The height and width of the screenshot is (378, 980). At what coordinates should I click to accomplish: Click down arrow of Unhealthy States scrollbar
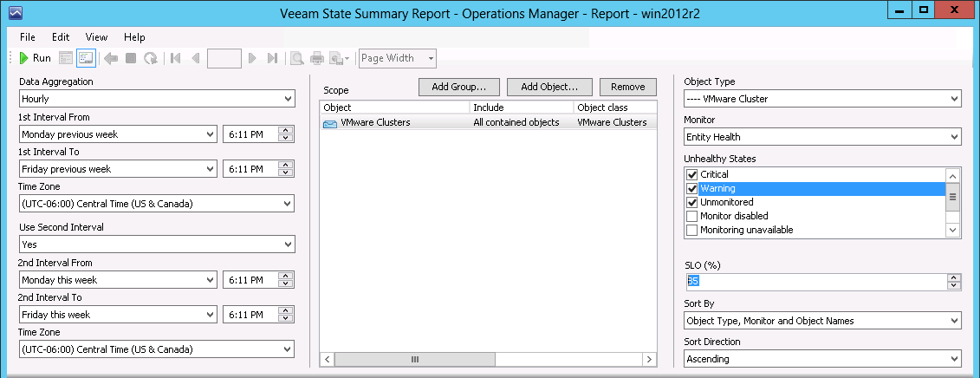tap(952, 231)
